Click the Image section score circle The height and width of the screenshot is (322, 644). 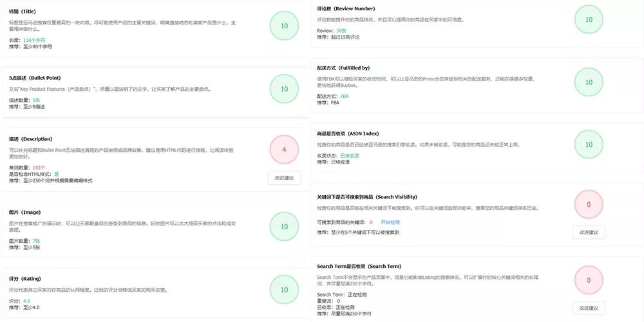coord(284,227)
